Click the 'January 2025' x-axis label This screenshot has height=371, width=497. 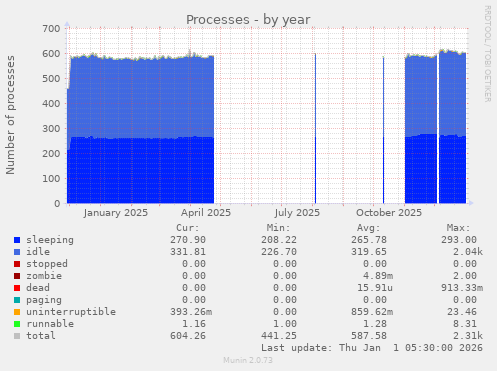coord(116,213)
